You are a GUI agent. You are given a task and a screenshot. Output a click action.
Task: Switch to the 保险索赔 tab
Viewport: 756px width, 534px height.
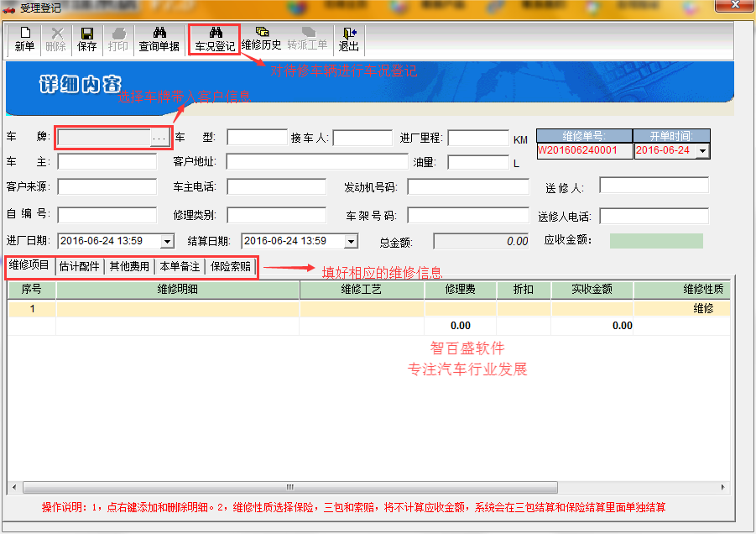pyautogui.click(x=231, y=266)
